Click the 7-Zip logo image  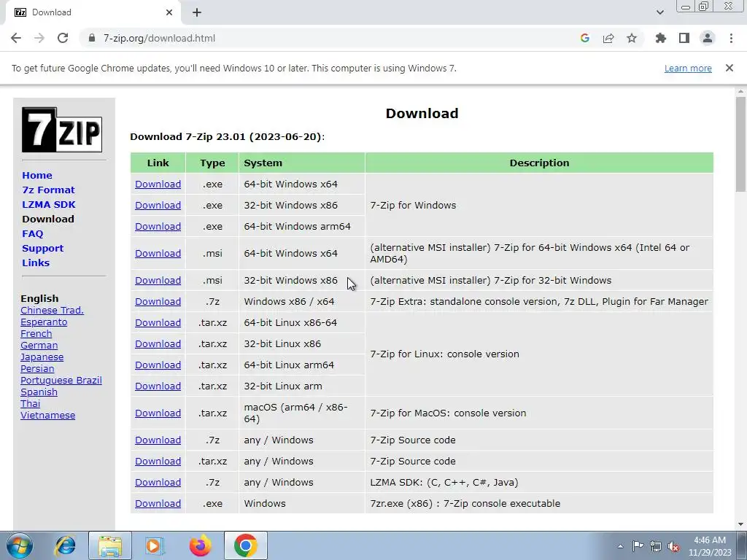pyautogui.click(x=62, y=130)
